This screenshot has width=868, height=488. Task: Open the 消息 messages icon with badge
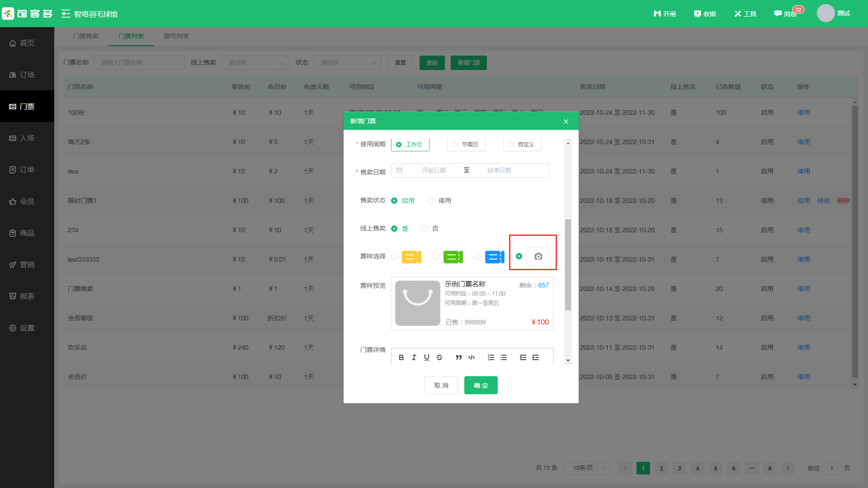click(785, 14)
